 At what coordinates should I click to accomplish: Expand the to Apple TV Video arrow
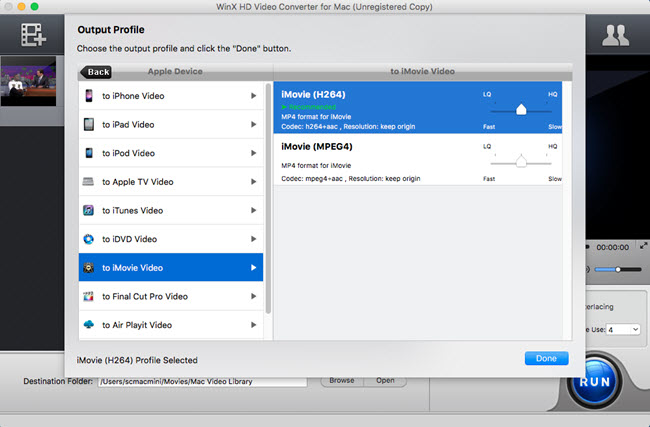pos(253,182)
